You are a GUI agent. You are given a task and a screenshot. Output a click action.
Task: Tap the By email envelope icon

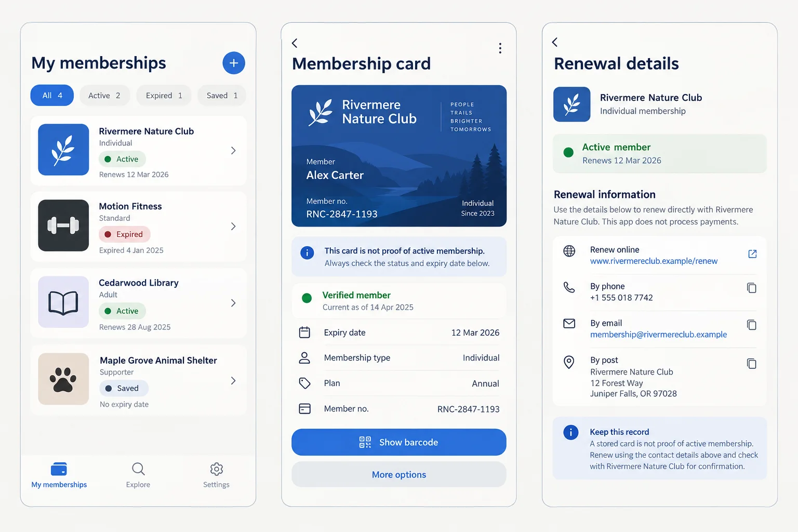click(x=569, y=324)
